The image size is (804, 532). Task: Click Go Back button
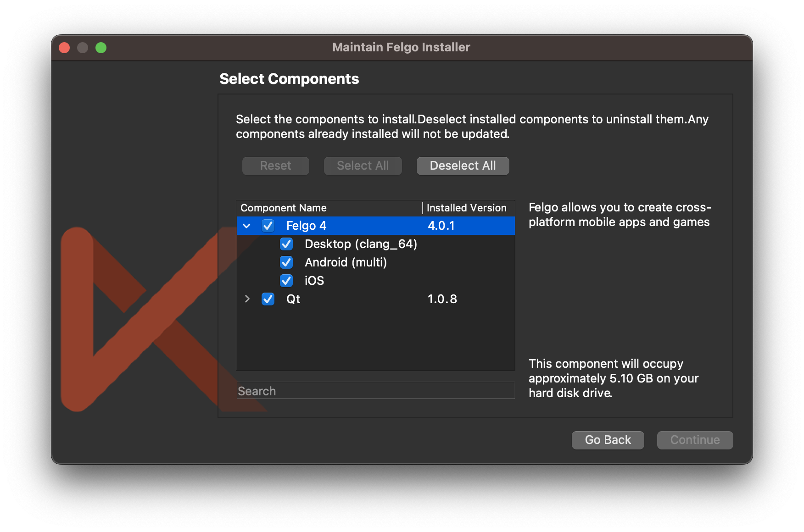[608, 440]
